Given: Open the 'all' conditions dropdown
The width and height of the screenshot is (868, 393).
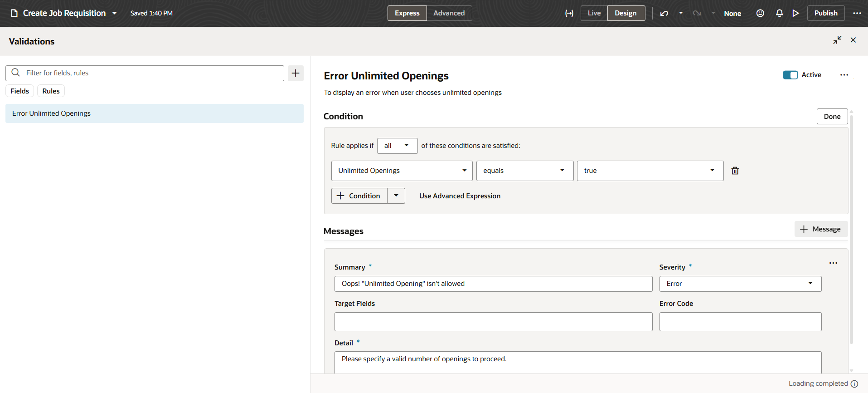Looking at the screenshot, I should point(397,146).
